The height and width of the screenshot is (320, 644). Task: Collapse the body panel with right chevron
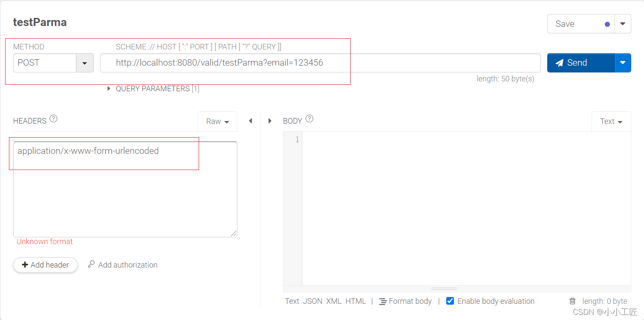point(270,121)
